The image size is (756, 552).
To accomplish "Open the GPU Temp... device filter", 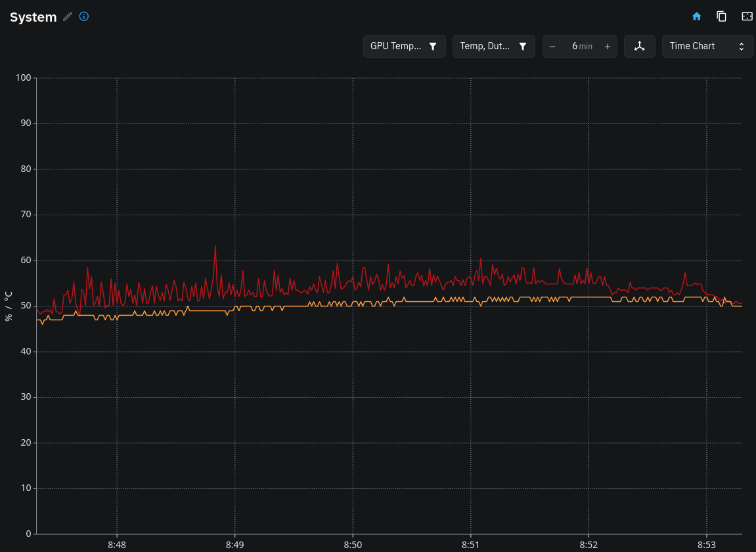I will [404, 46].
